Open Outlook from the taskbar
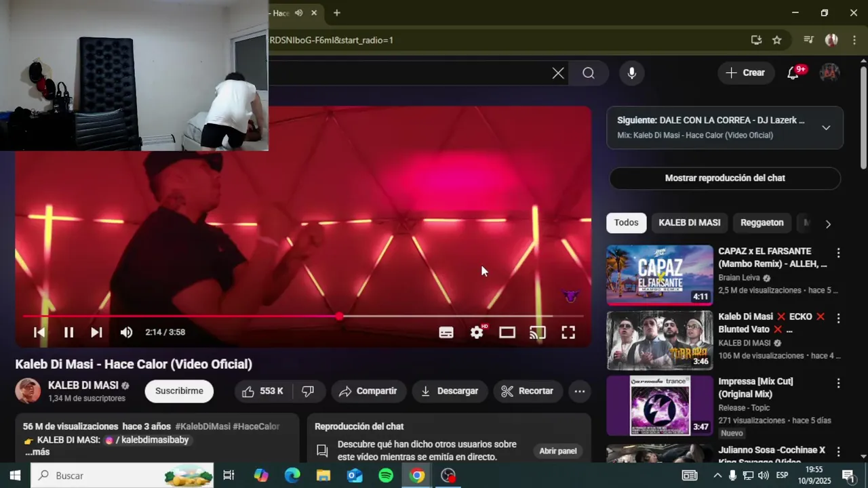 tap(355, 476)
